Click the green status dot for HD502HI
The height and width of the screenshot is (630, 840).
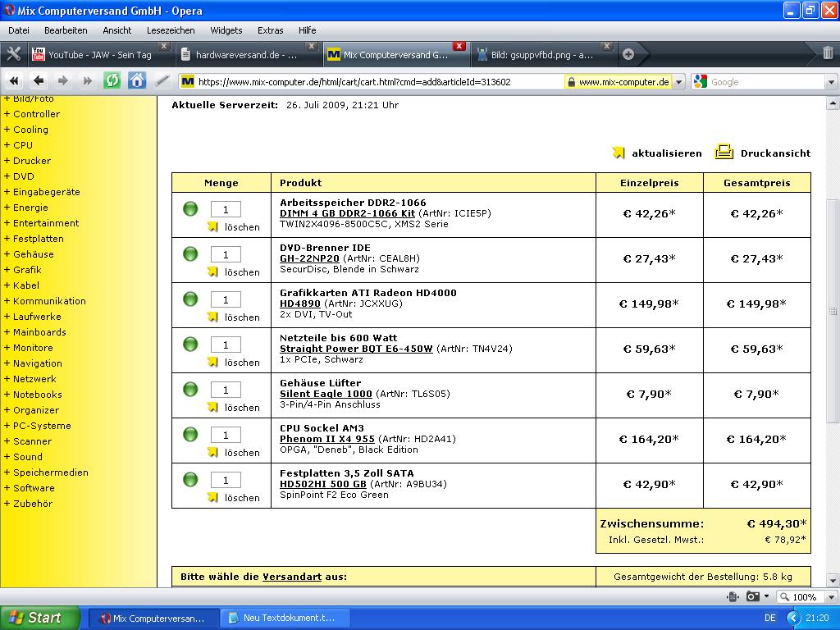(x=190, y=479)
